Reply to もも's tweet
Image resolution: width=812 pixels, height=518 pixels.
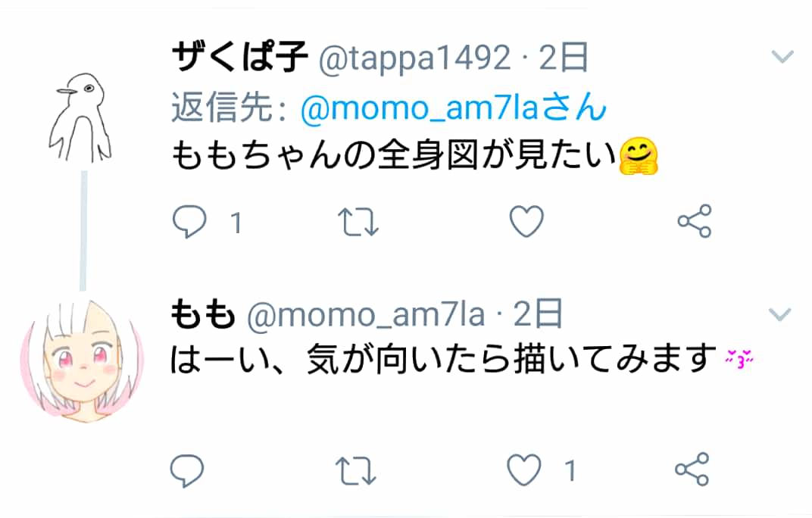[x=187, y=470]
